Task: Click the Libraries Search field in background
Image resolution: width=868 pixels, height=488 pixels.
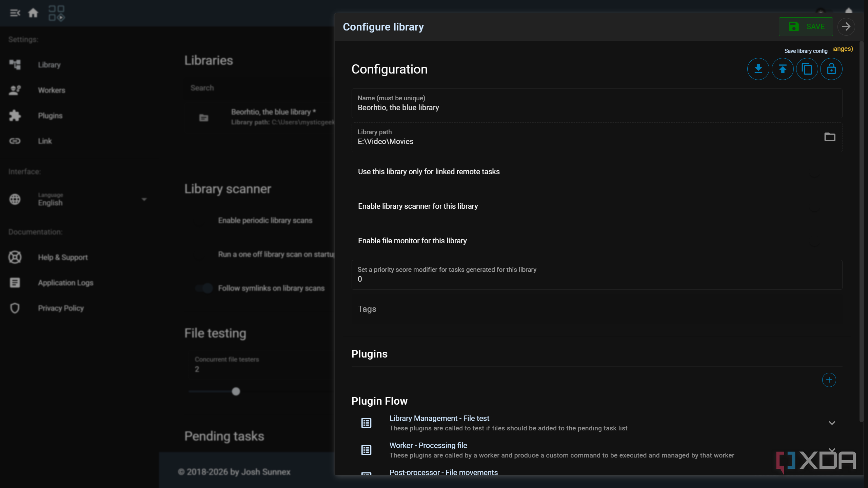Action: 259,88
